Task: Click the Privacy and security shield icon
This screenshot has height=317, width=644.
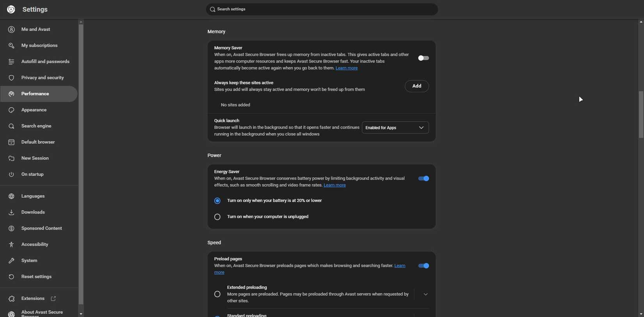Action: (12, 78)
